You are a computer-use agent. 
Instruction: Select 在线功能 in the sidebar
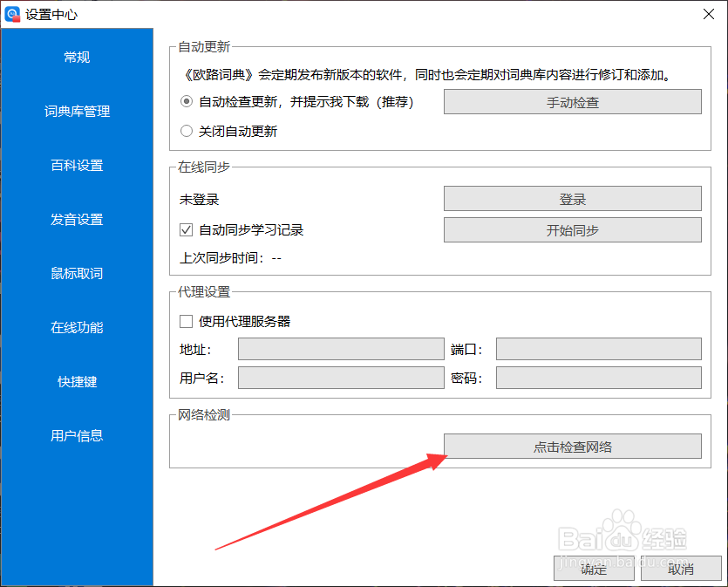[77, 328]
